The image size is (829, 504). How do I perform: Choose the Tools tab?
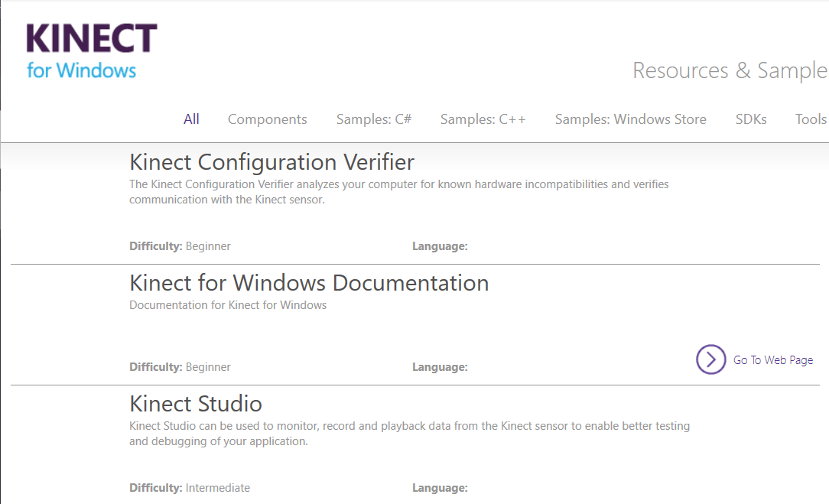(x=810, y=119)
